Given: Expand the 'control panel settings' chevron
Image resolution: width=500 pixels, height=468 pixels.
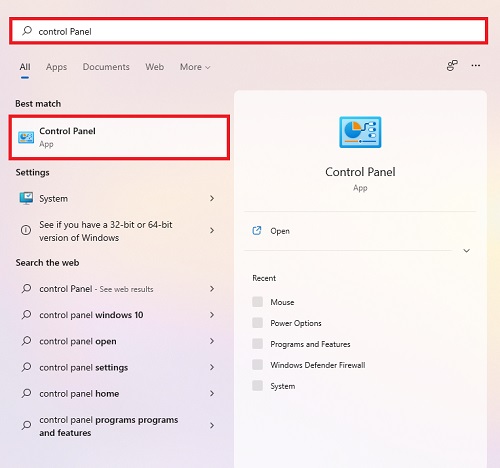Looking at the screenshot, I should (212, 367).
